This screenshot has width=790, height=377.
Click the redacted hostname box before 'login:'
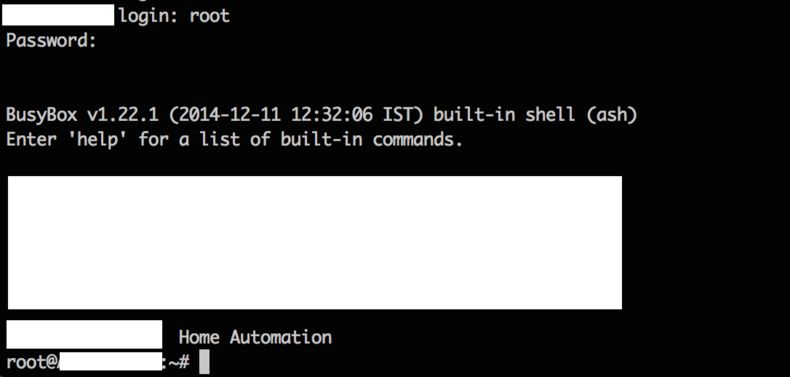[58, 15]
